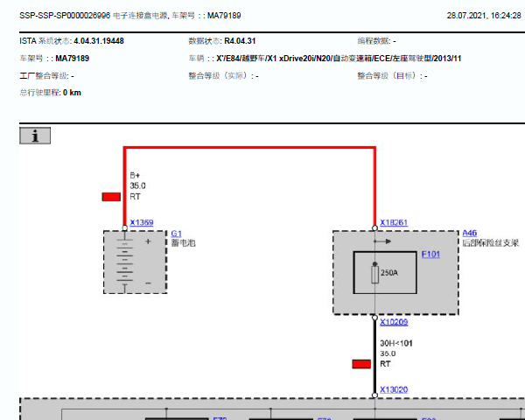Select the timestamp '28.07.2021, 16:24:28'

(484, 16)
